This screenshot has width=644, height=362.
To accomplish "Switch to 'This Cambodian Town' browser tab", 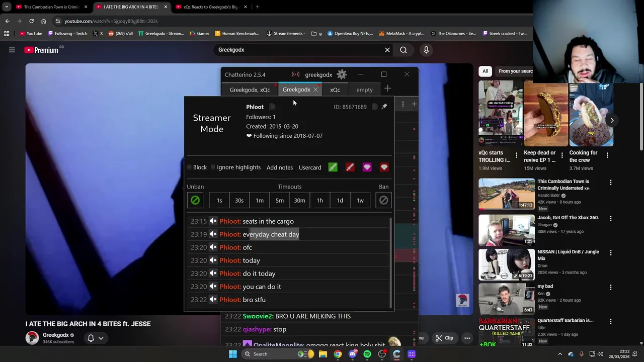I will [x=52, y=7].
